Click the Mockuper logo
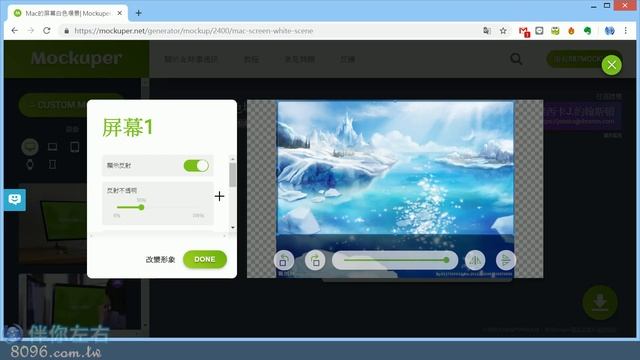The width and height of the screenshot is (640, 360). 76,59
